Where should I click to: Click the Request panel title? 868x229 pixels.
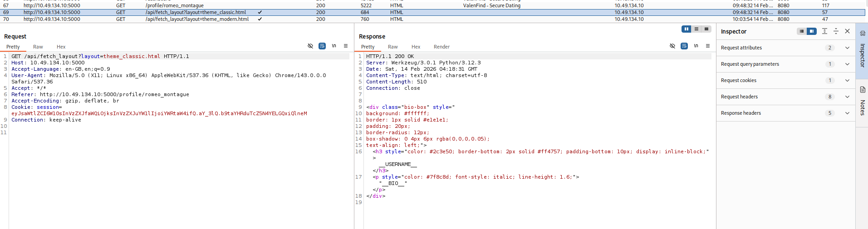(x=15, y=36)
